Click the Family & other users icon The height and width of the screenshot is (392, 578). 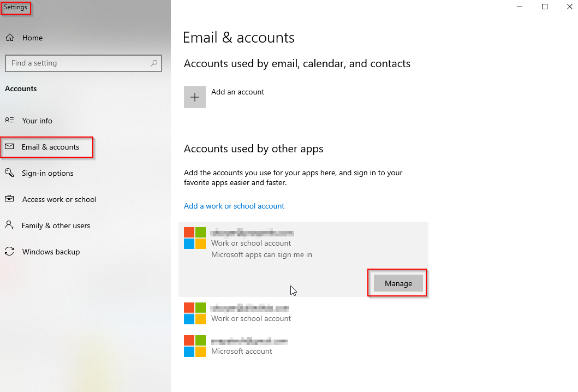click(9, 225)
